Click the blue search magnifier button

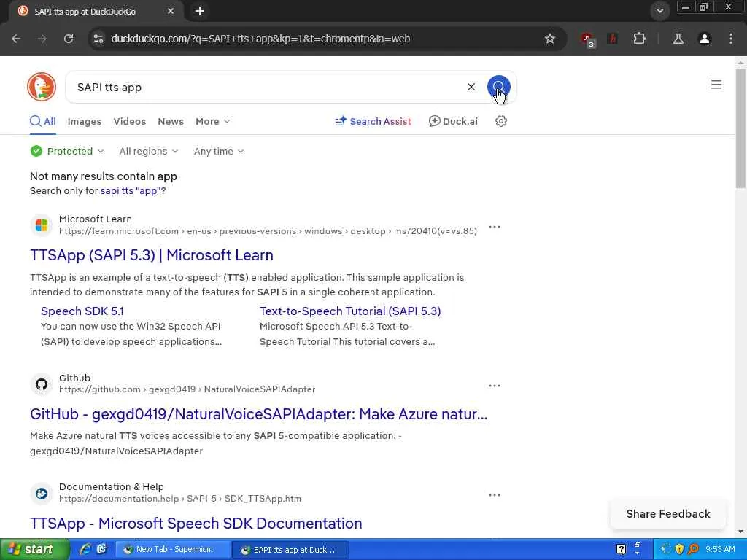point(498,87)
